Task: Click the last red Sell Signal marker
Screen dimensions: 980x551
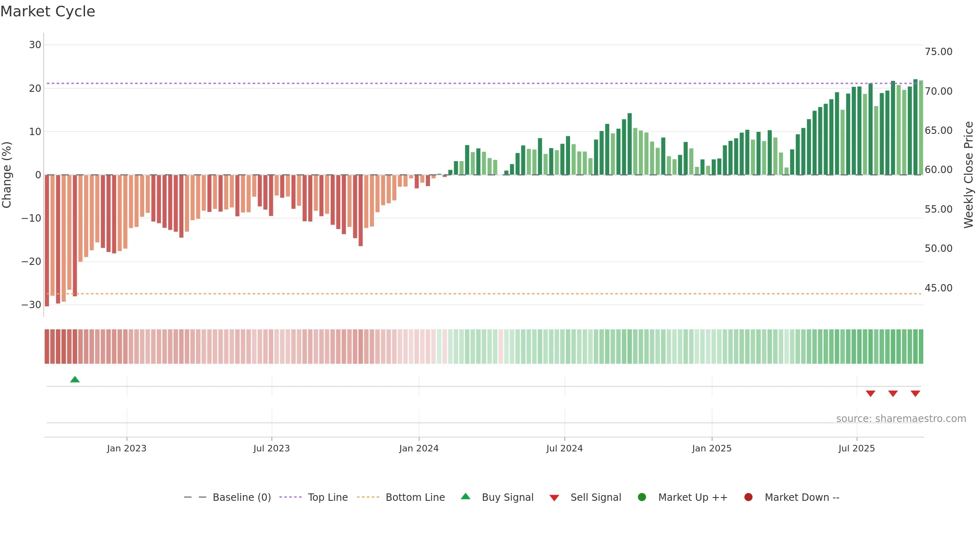Action: click(x=915, y=393)
